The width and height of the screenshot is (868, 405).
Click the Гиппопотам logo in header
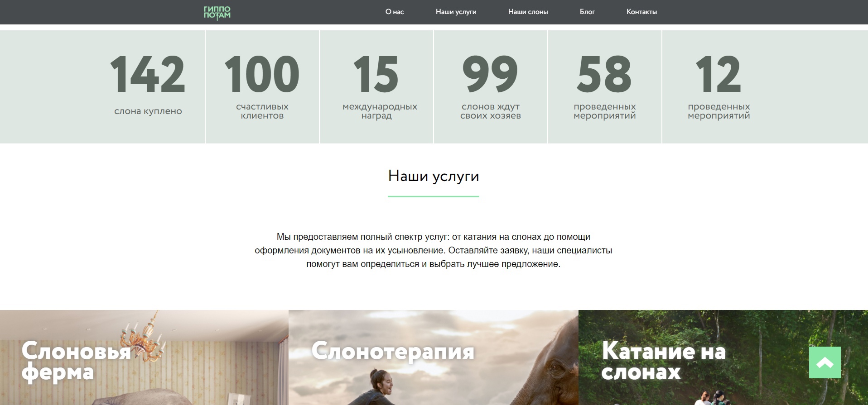[217, 12]
